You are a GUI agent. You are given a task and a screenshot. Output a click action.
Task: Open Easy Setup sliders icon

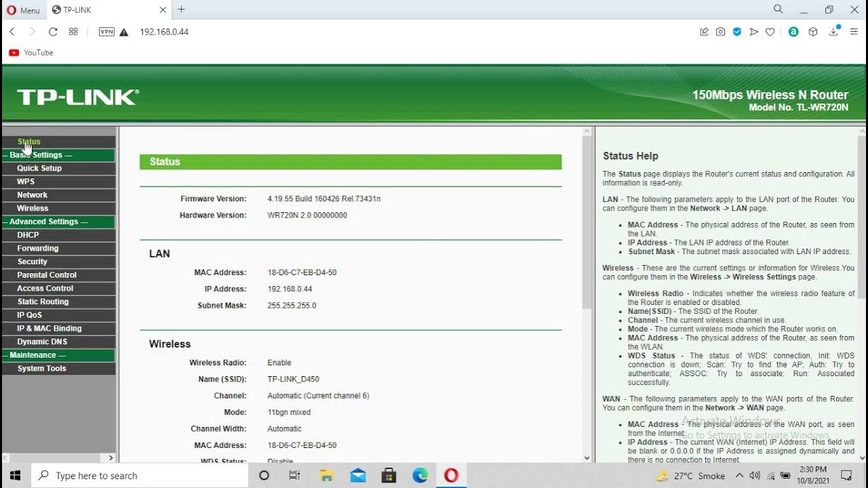(x=854, y=32)
